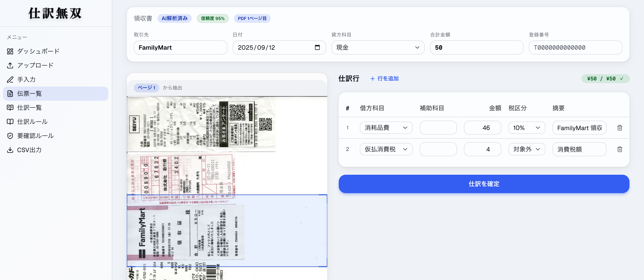
Task: Click 仕訳を確定 button
Action: 484,184
